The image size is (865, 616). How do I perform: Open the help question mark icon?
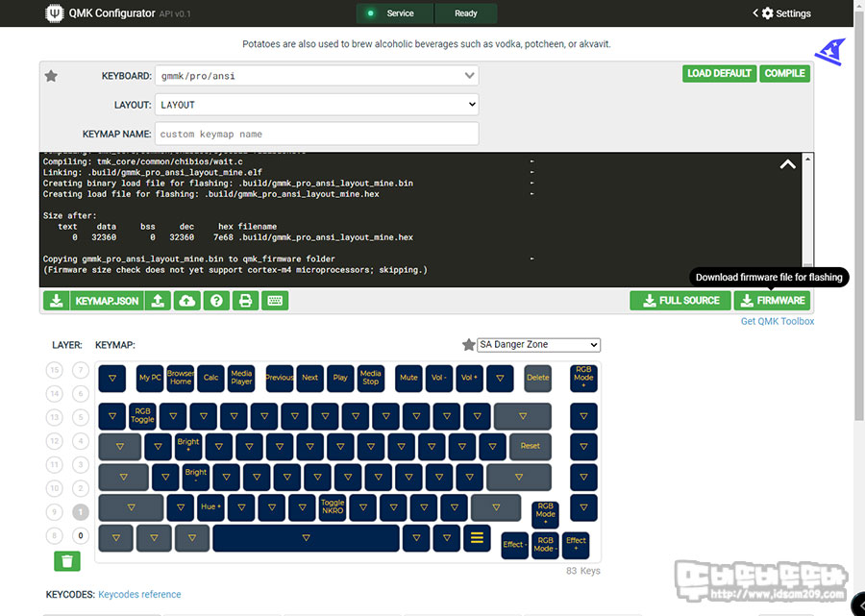point(216,301)
